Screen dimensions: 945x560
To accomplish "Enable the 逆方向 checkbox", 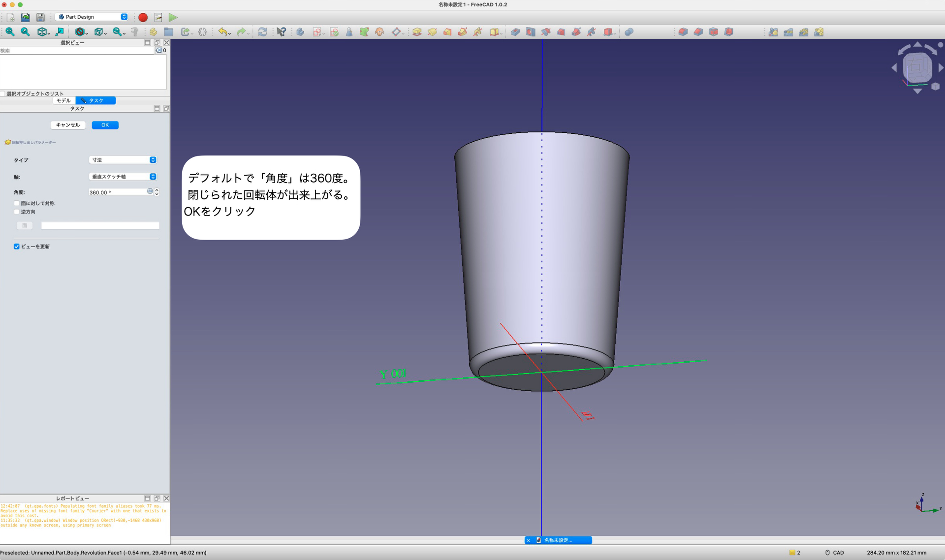I will pos(17,212).
